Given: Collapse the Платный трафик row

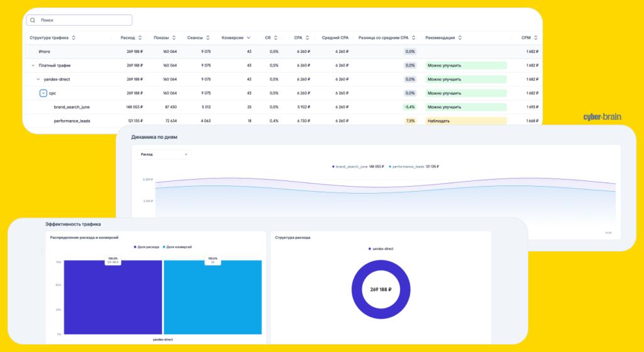Looking at the screenshot, I should [33, 65].
